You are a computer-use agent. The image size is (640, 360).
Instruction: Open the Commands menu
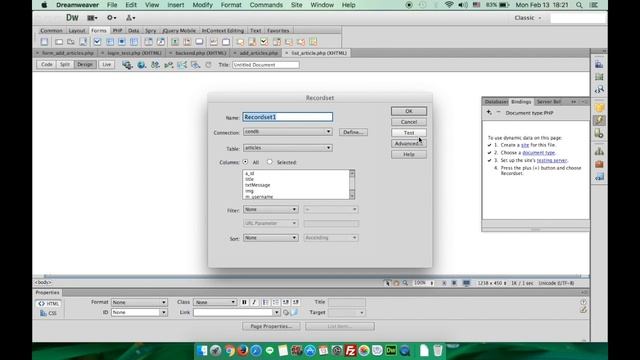266,5
